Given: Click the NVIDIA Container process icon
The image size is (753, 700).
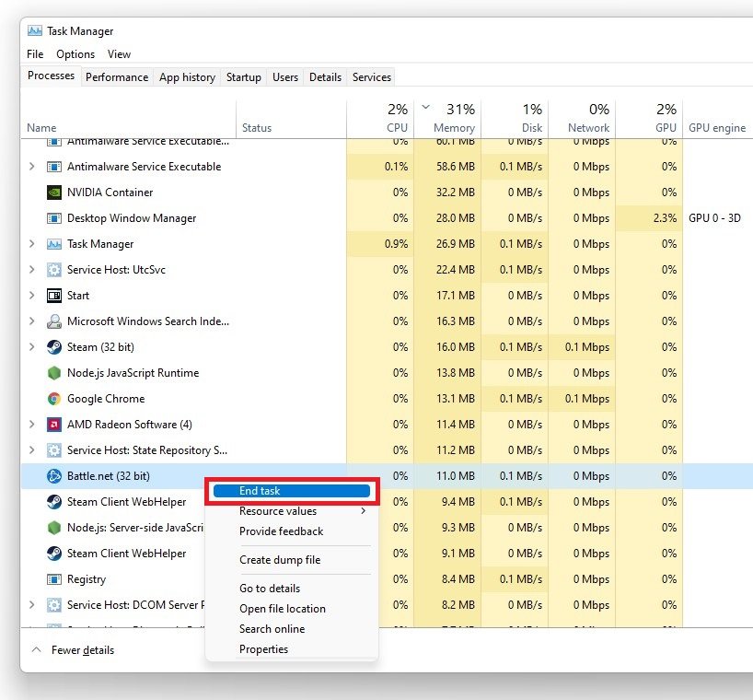Looking at the screenshot, I should (54, 192).
